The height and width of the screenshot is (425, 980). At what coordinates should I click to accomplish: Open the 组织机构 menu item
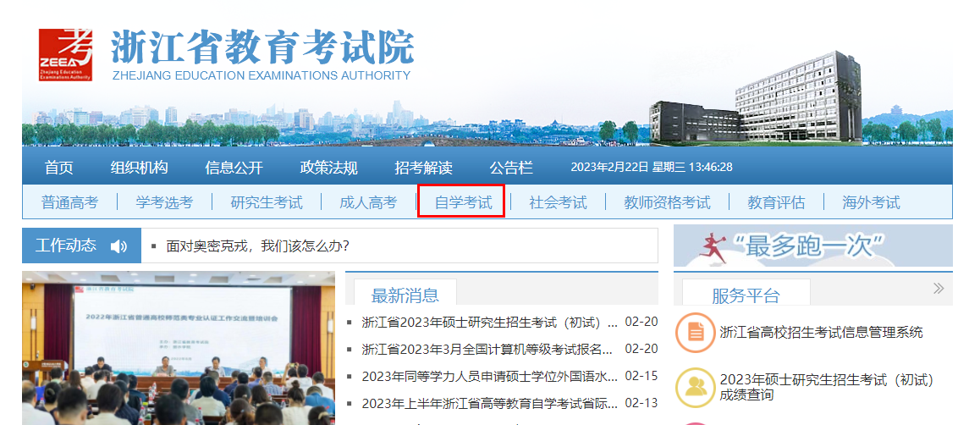139,168
